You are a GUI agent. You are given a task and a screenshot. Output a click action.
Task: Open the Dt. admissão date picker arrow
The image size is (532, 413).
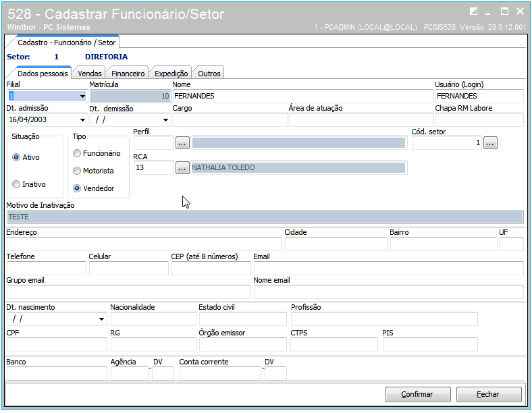click(x=82, y=120)
